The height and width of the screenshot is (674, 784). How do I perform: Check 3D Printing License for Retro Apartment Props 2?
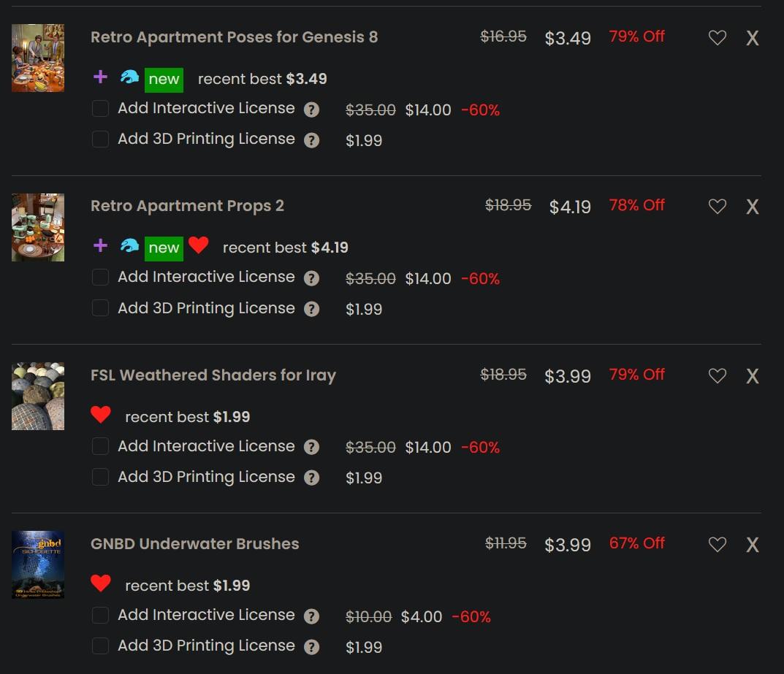point(100,308)
